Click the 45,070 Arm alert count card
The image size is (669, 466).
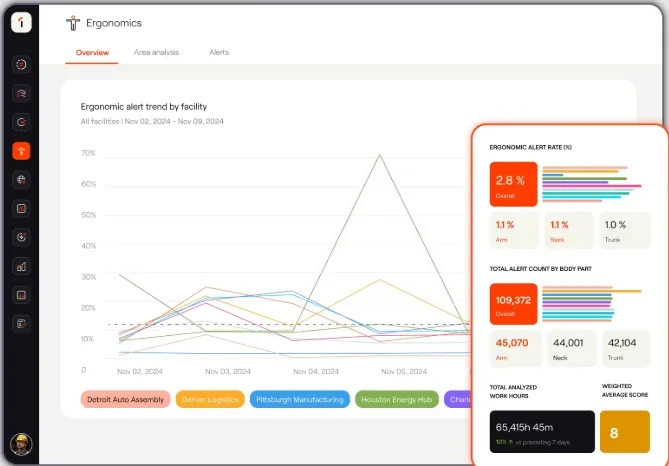(x=515, y=349)
